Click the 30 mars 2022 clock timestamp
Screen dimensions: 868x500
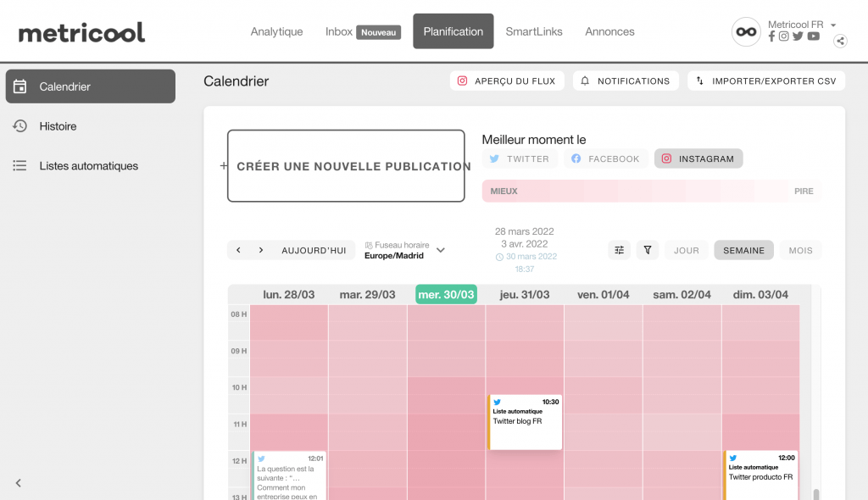point(526,263)
